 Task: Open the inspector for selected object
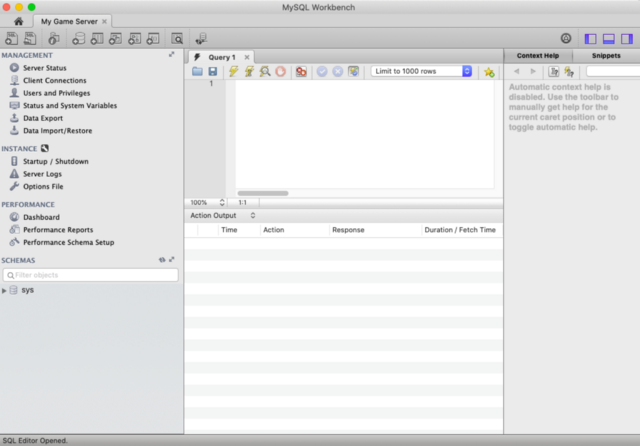point(53,38)
